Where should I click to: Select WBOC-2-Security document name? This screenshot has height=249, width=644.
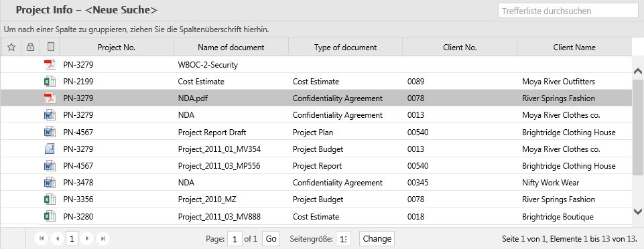[208, 65]
